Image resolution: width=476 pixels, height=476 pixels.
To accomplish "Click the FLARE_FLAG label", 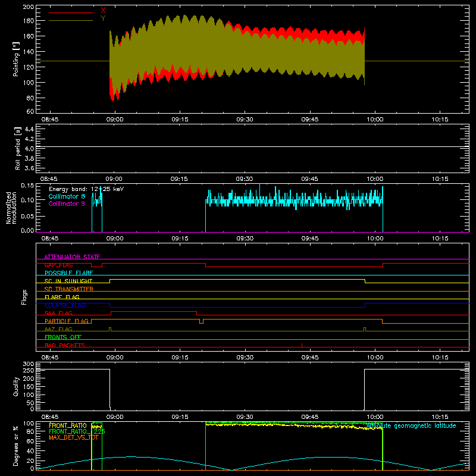I will pyautogui.click(x=62, y=297).
